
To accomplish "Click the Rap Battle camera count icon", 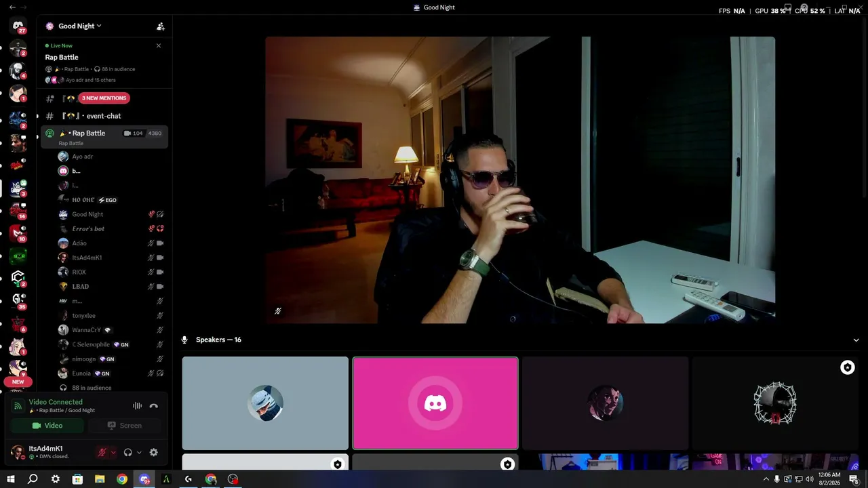I will tap(127, 134).
